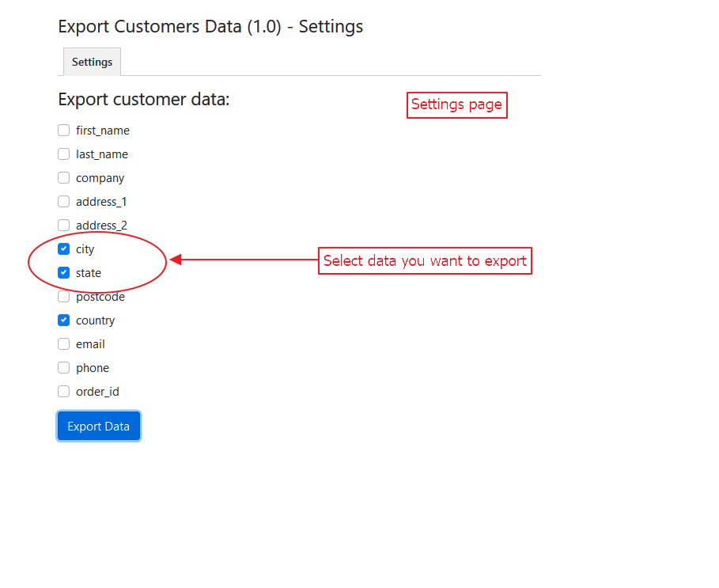Tick the phone export option
Image resolution: width=719 pixels, height=588 pixels.
pos(64,368)
